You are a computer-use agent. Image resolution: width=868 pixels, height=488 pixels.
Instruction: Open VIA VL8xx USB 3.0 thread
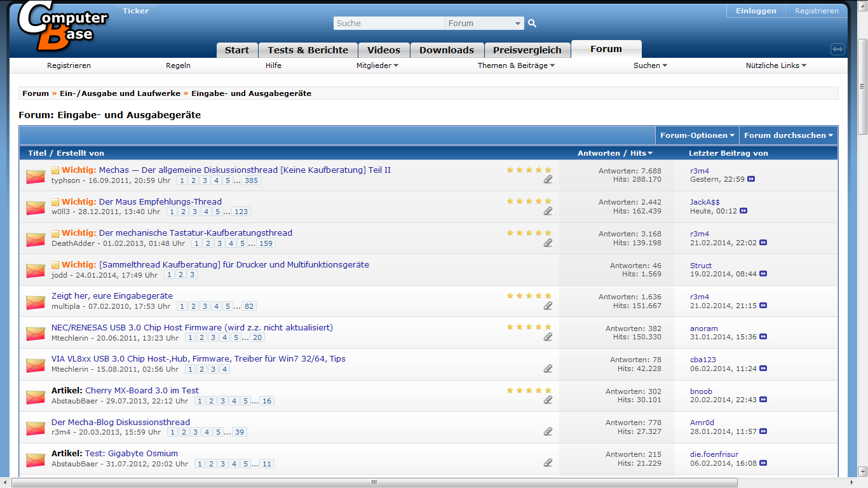point(198,358)
